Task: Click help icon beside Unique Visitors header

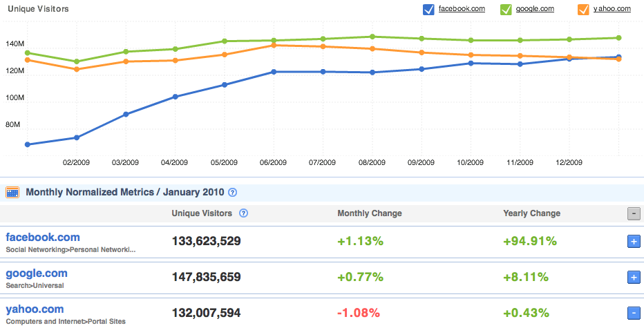Action: point(243,213)
